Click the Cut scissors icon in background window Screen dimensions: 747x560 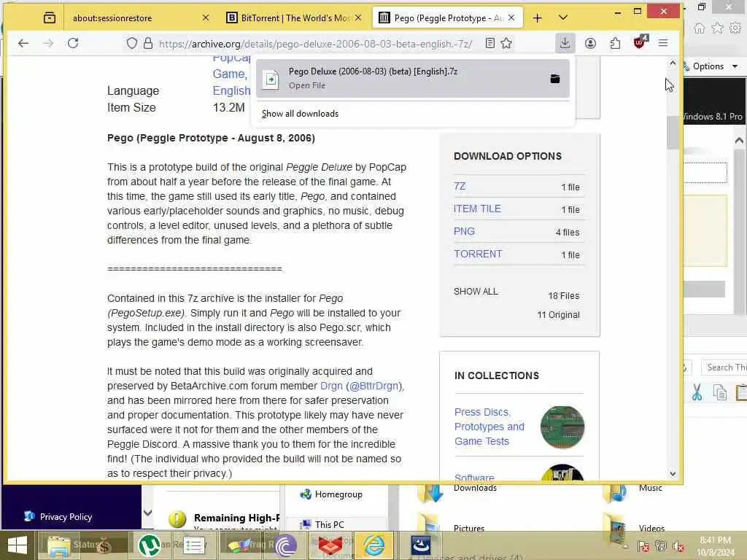tap(697, 393)
